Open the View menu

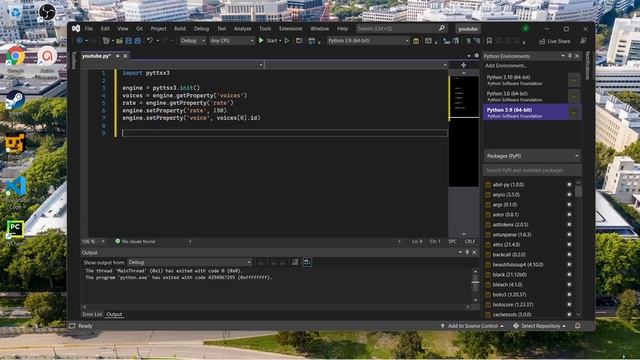(x=123, y=29)
